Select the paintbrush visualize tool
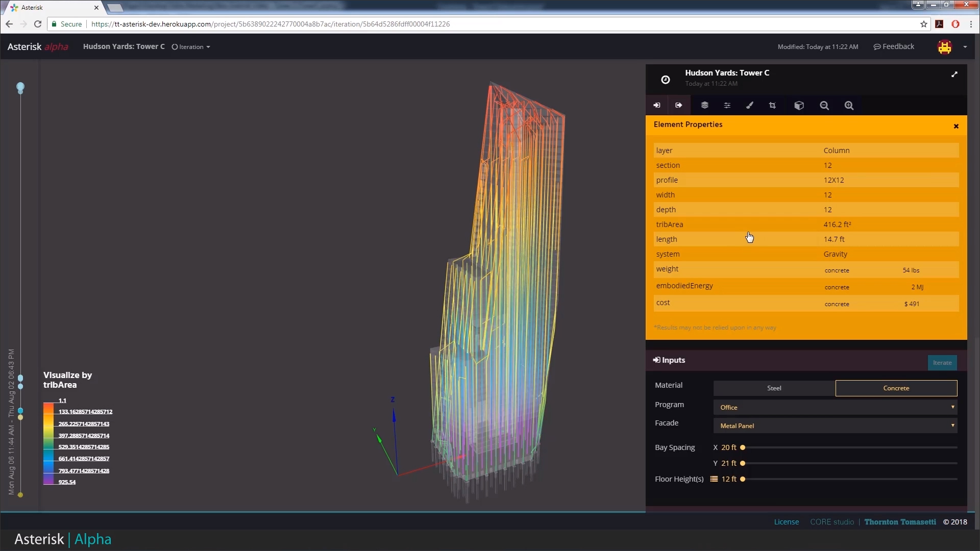 pos(749,105)
